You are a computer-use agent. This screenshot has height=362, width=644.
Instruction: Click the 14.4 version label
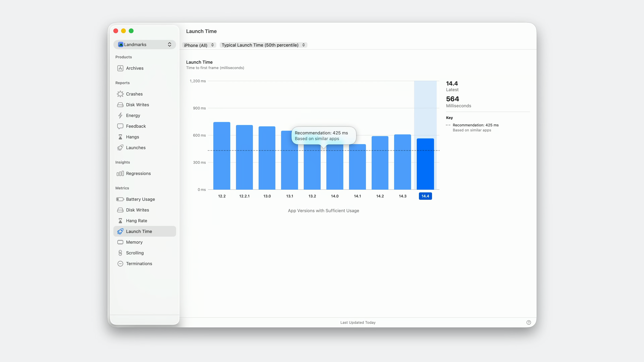(425, 196)
